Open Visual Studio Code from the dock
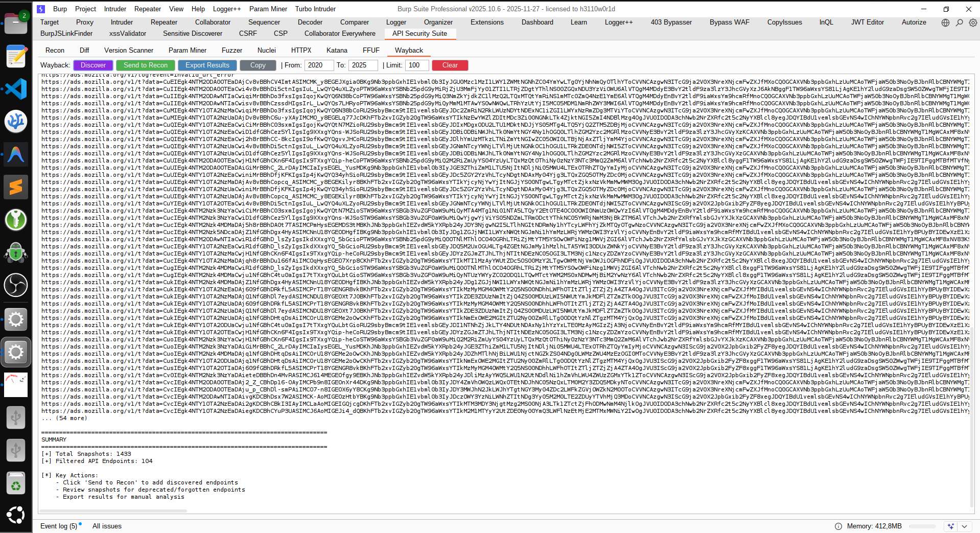The height and width of the screenshot is (533, 980). tap(16, 89)
